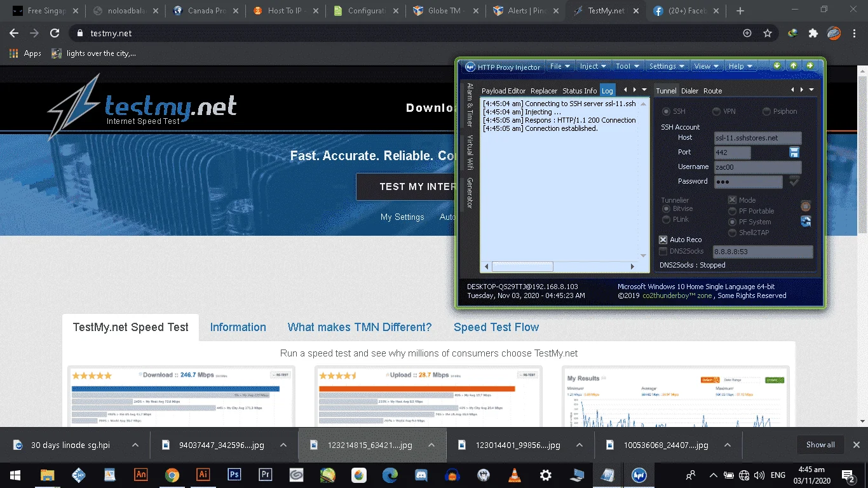Open the Settings menu dropdown in Injector
Screen dimensions: 868x488
(667, 66)
